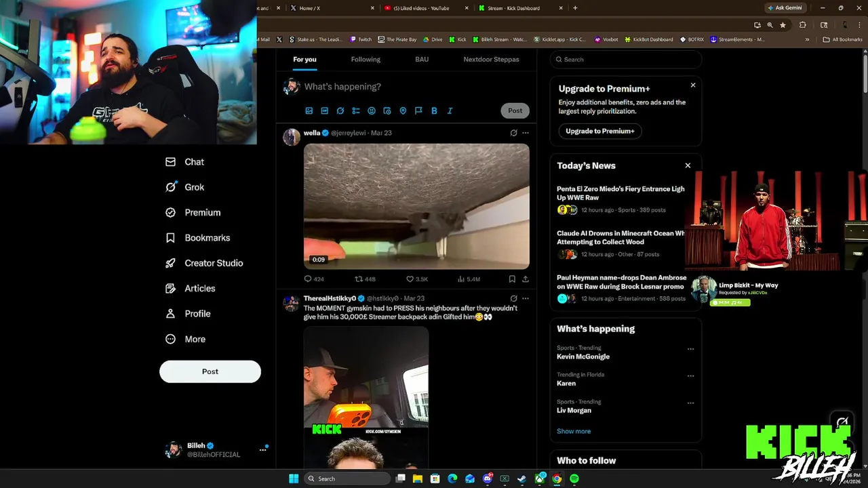Screen dimensions: 868x488
Task: Click Grok icon on TherealHstikkyO's post
Action: coord(513,298)
